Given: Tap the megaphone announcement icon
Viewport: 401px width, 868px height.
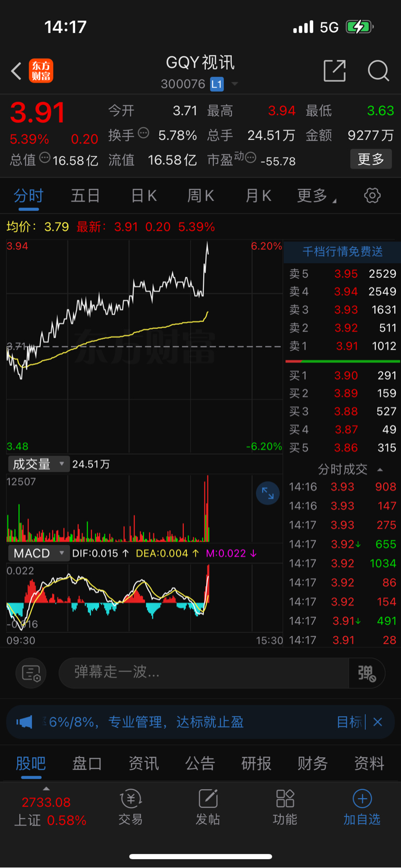Looking at the screenshot, I should coord(24,722).
